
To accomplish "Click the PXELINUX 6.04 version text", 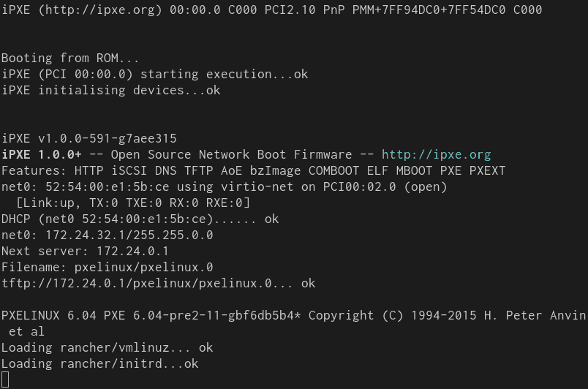I will (49, 315).
